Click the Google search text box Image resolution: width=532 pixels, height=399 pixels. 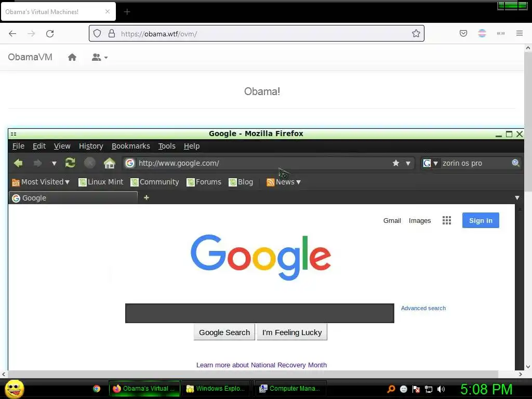tap(260, 313)
